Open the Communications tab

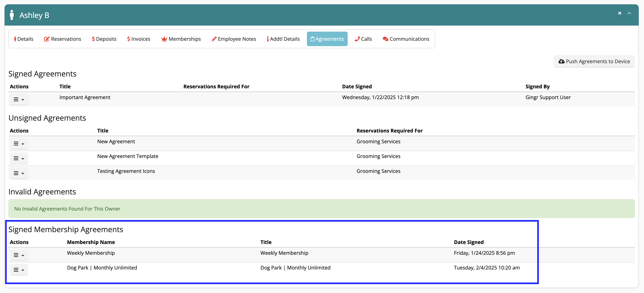[x=406, y=39]
